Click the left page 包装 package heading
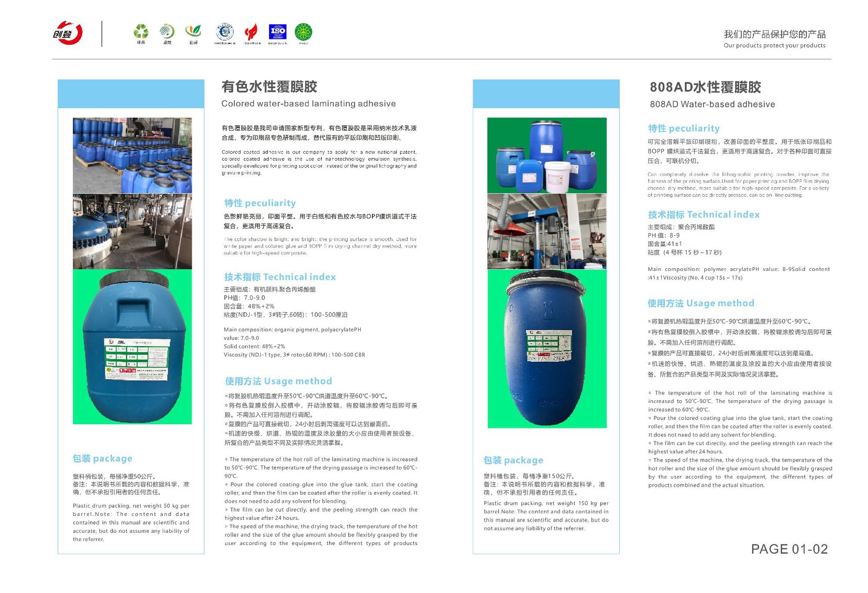Viewport: 868px width, 593px height. [x=103, y=458]
